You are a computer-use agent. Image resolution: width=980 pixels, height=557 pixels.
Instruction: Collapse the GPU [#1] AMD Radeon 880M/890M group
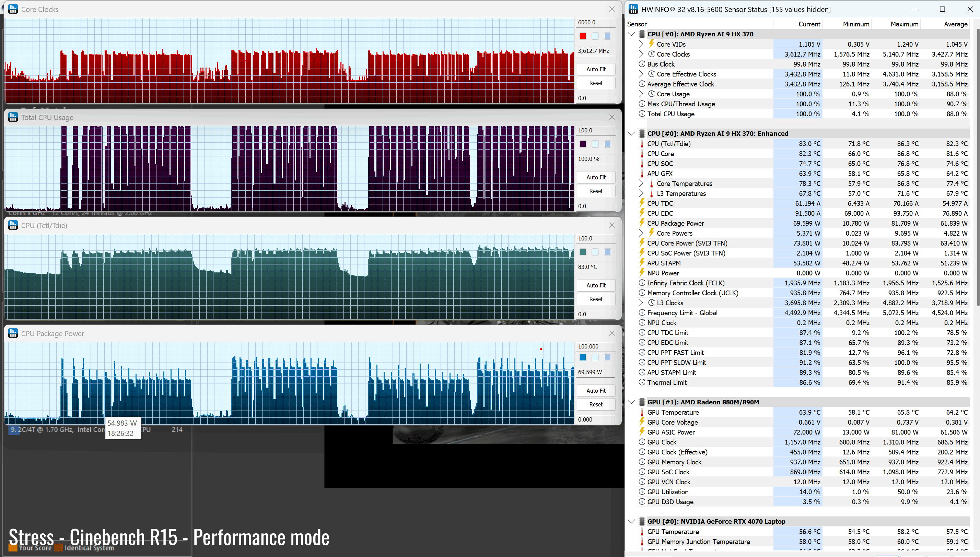(x=631, y=402)
